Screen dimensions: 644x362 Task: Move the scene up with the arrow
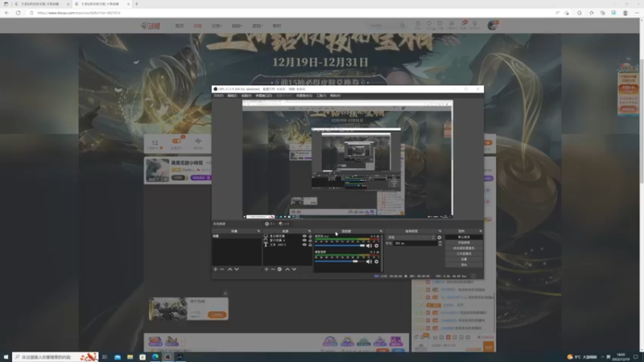230,269
